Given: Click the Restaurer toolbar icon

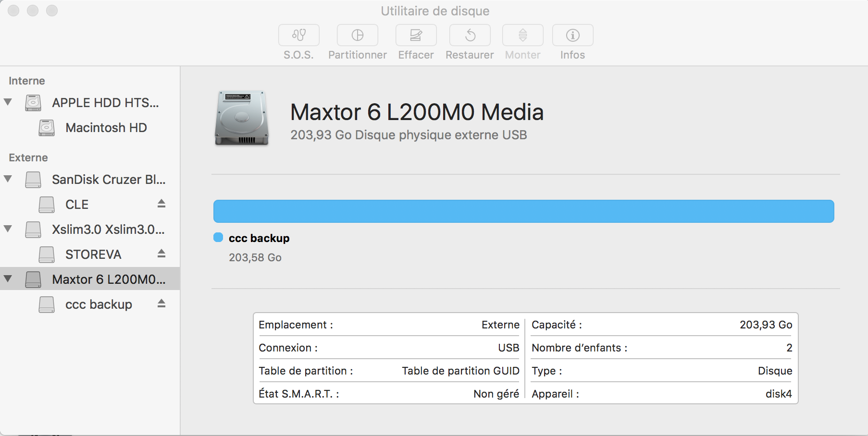Looking at the screenshot, I should [470, 36].
